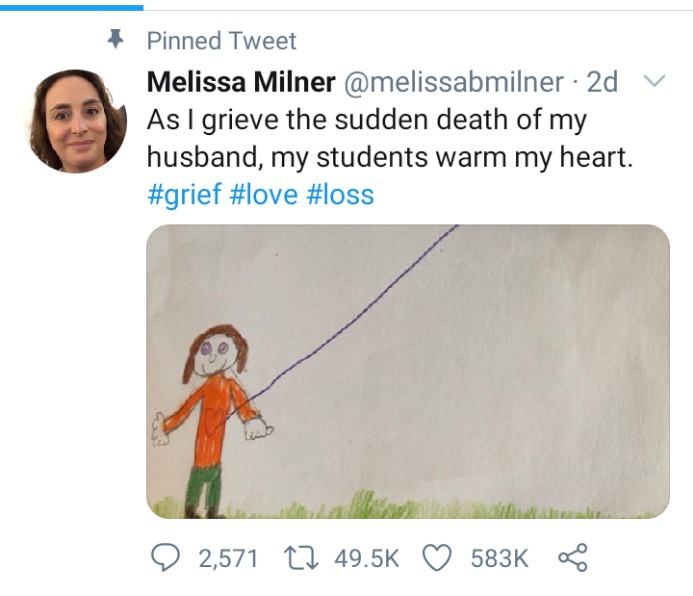The height and width of the screenshot is (596, 693).
Task: Like the tweet with the heart icon
Action: pos(437,558)
